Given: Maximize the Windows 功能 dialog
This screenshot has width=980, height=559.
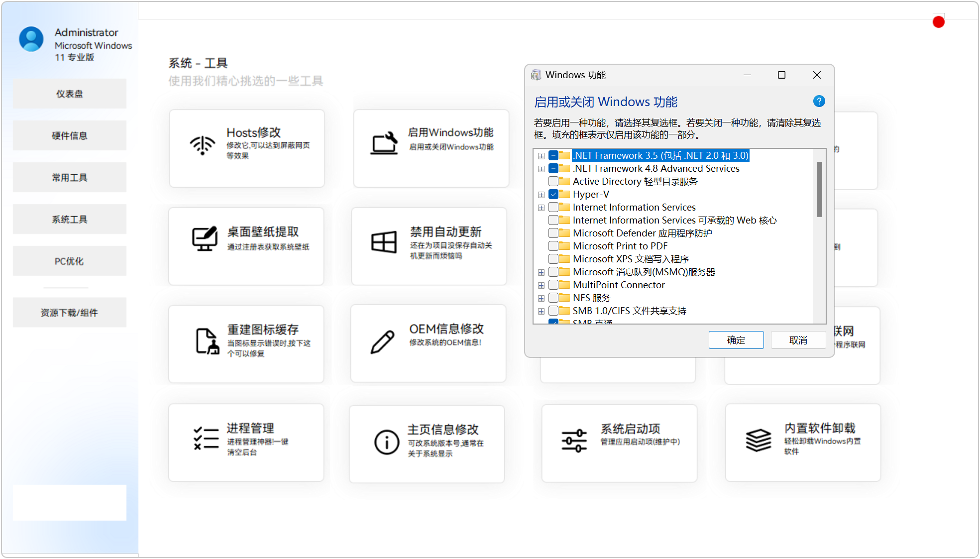Looking at the screenshot, I should (x=782, y=75).
